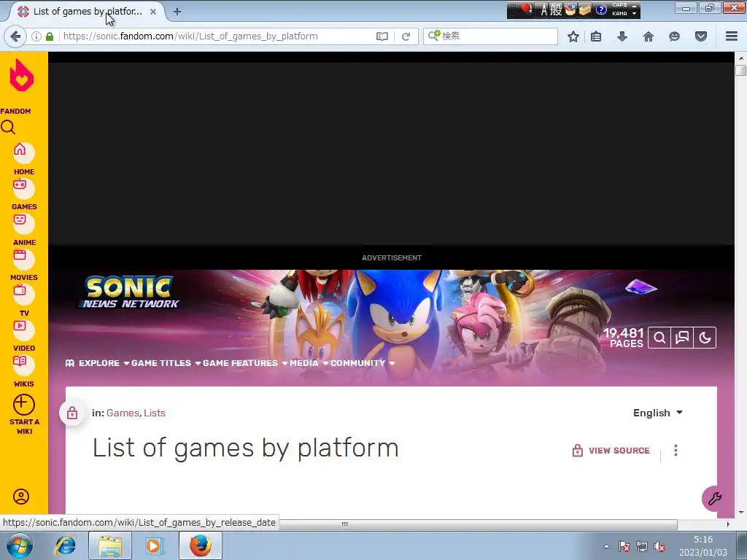The height and width of the screenshot is (560, 747).
Task: Toggle dark theme moon icon
Action: [x=705, y=338]
